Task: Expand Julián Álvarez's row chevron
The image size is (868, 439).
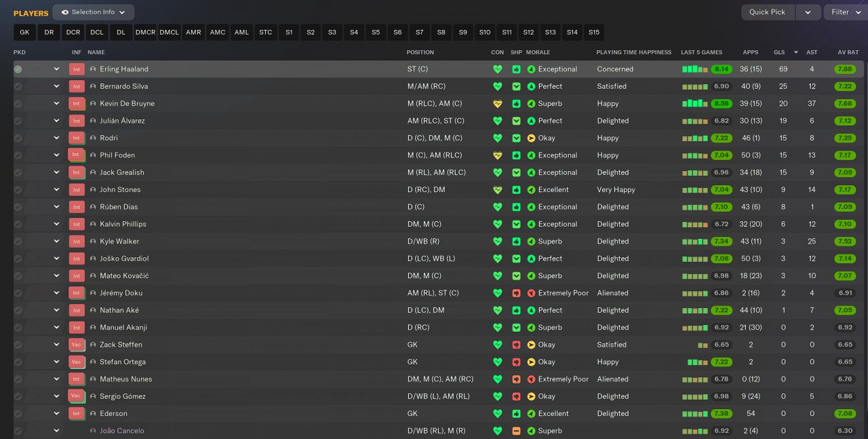Action: [57, 121]
